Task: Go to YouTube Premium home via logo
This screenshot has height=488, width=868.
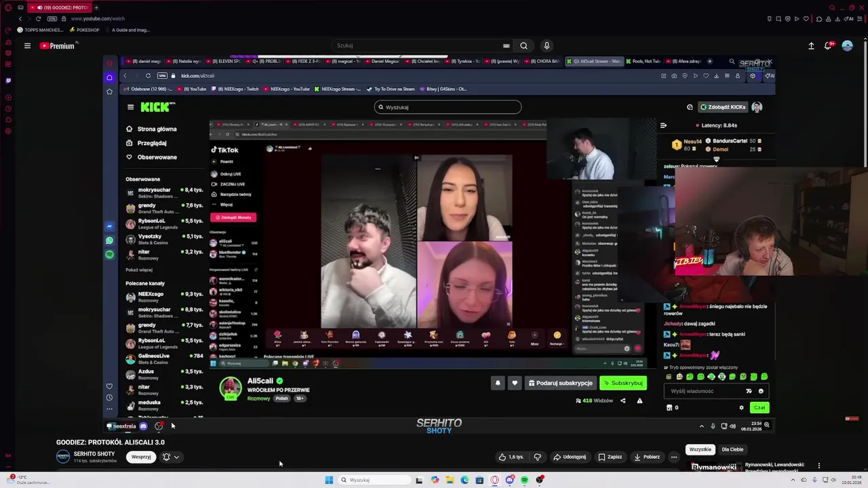Action: coord(57,46)
